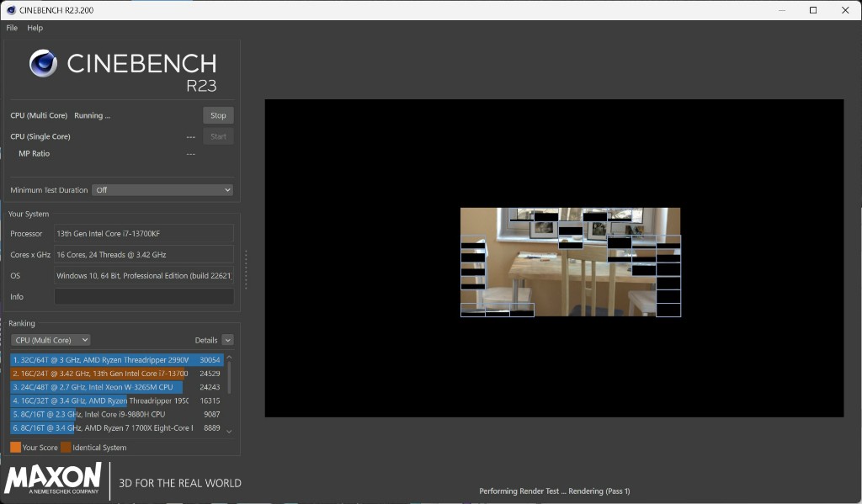Click into the Info text field

click(144, 297)
